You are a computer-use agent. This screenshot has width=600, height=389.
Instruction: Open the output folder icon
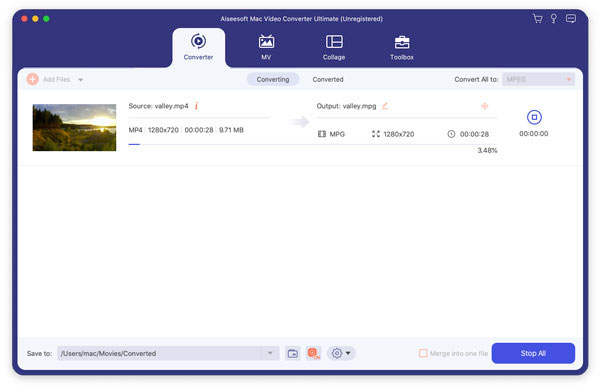[x=293, y=353]
